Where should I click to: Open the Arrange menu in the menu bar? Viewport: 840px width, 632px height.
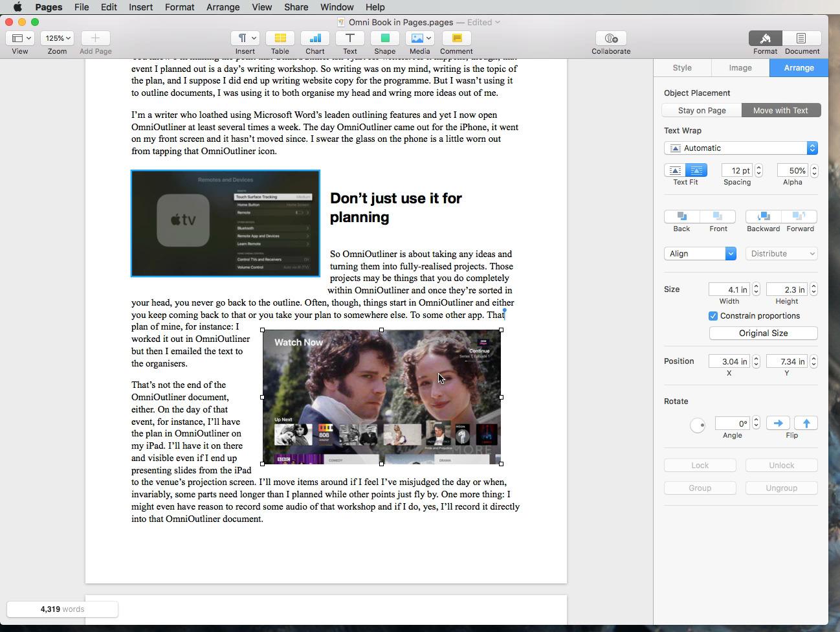coord(223,7)
